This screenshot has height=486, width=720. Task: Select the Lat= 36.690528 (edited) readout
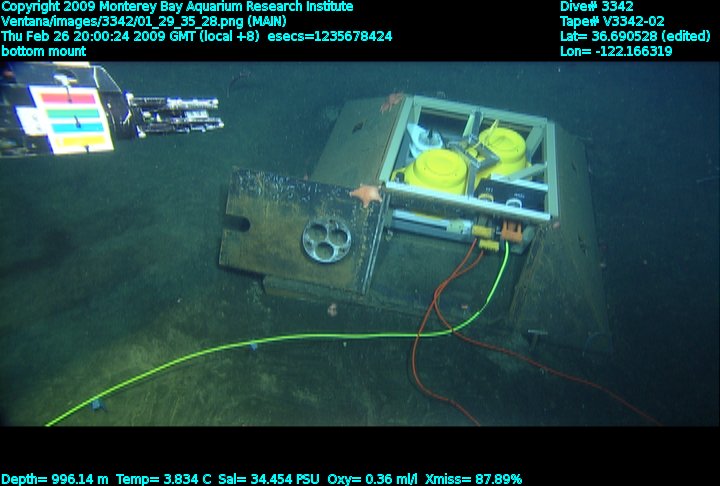click(637, 36)
